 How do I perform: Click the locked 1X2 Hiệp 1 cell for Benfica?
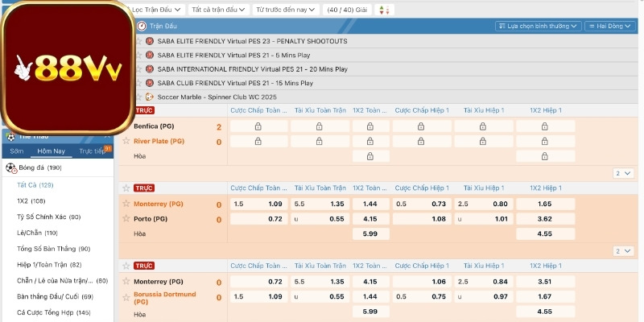coord(545,126)
